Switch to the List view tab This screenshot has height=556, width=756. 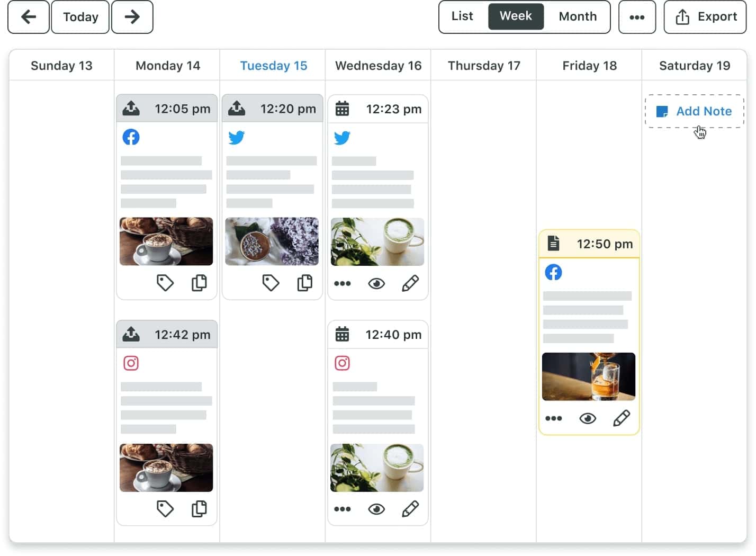[462, 16]
